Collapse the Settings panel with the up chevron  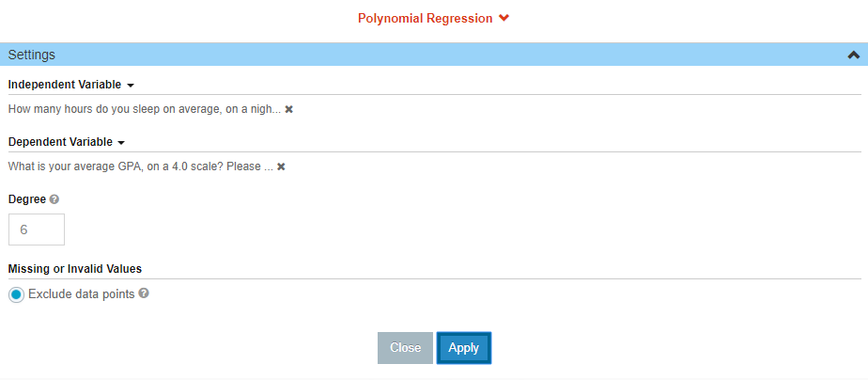(854, 55)
